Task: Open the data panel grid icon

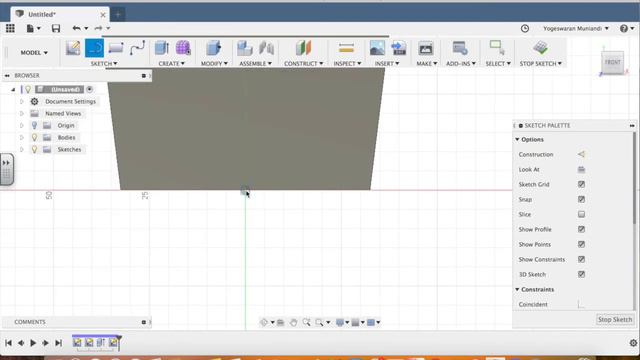Action: [10, 28]
